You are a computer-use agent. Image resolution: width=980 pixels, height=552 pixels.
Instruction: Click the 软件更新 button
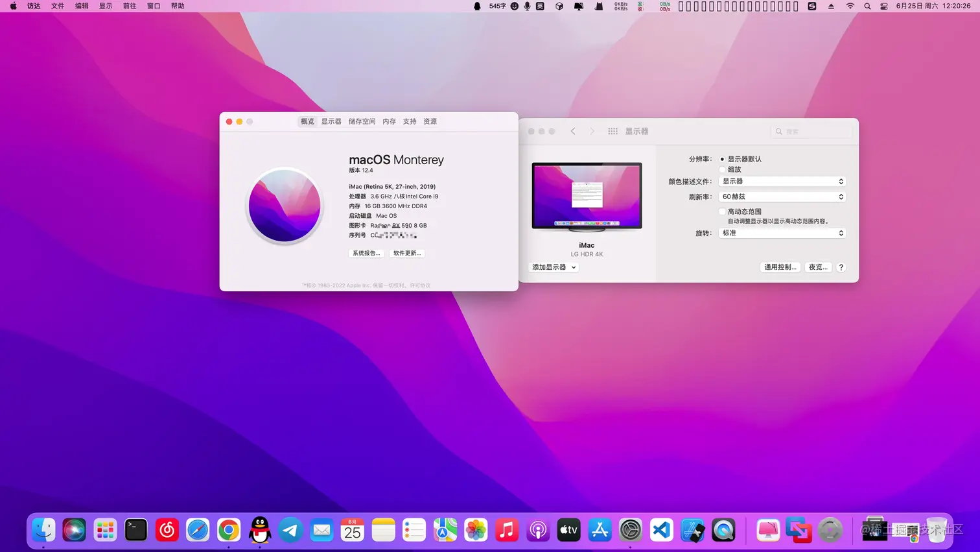tap(406, 253)
